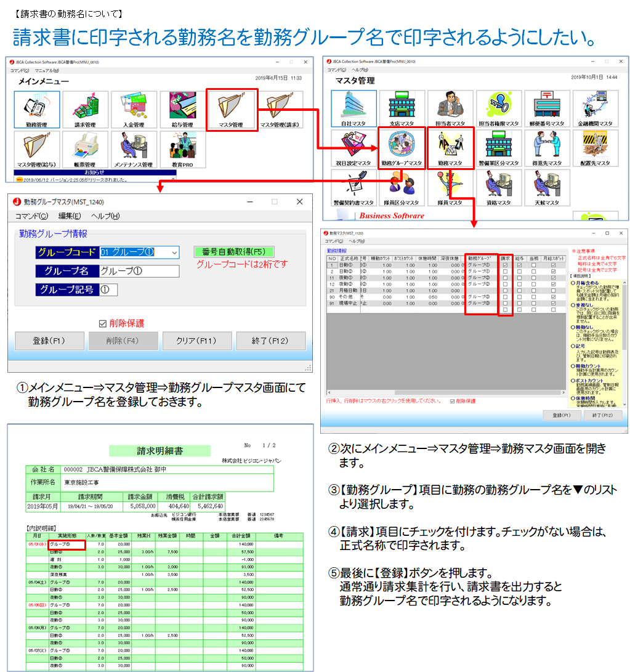Uncheck 請求 checkbox for 日勤① row
The width and height of the screenshot is (630, 672).
tap(505, 265)
